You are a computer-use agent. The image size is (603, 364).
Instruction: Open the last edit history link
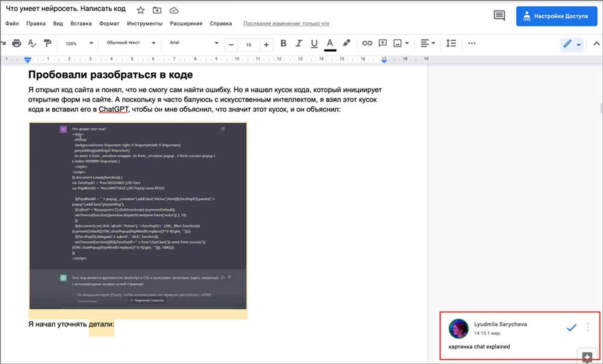(286, 24)
